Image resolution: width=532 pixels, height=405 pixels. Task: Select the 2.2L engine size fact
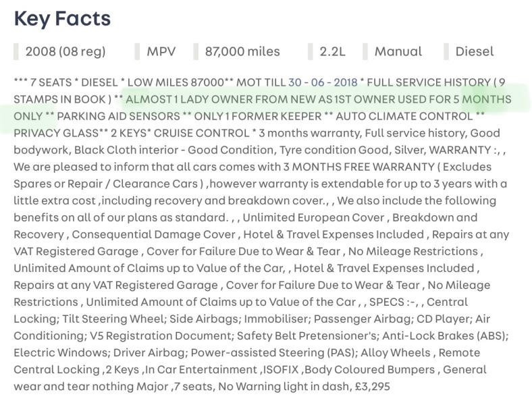(x=332, y=51)
